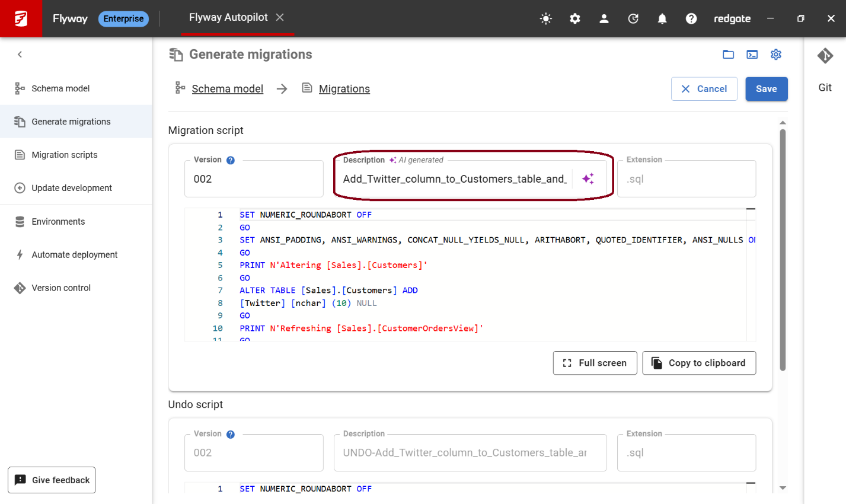The width and height of the screenshot is (846, 504).
Task: Click the AI generate description sparkle icon
Action: coord(588,178)
